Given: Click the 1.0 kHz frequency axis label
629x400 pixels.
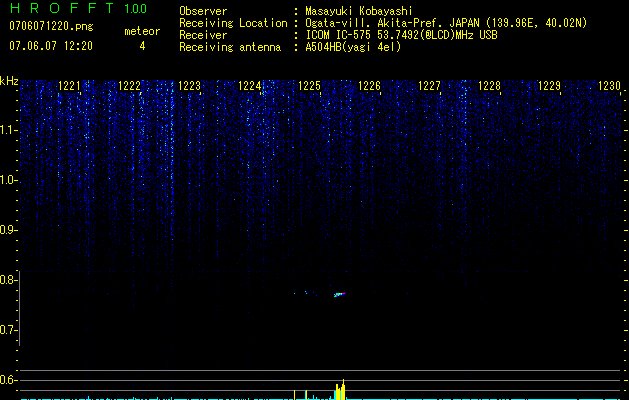Looking at the screenshot, I should coord(9,180).
